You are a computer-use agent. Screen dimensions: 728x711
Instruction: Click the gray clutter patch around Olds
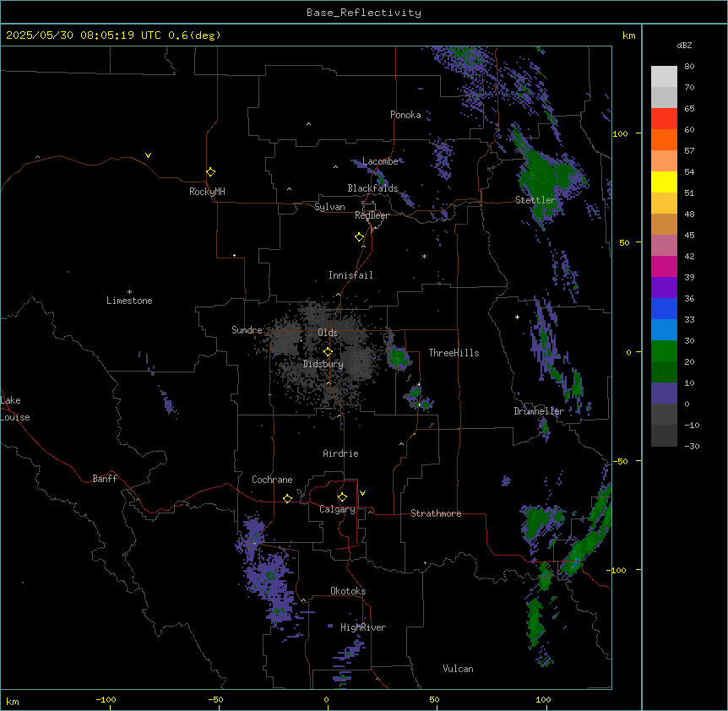320,353
